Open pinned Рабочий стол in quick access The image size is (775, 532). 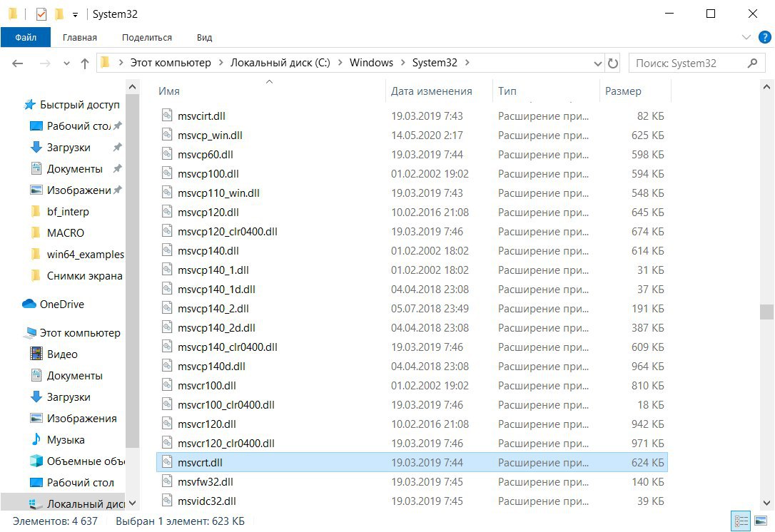point(78,126)
